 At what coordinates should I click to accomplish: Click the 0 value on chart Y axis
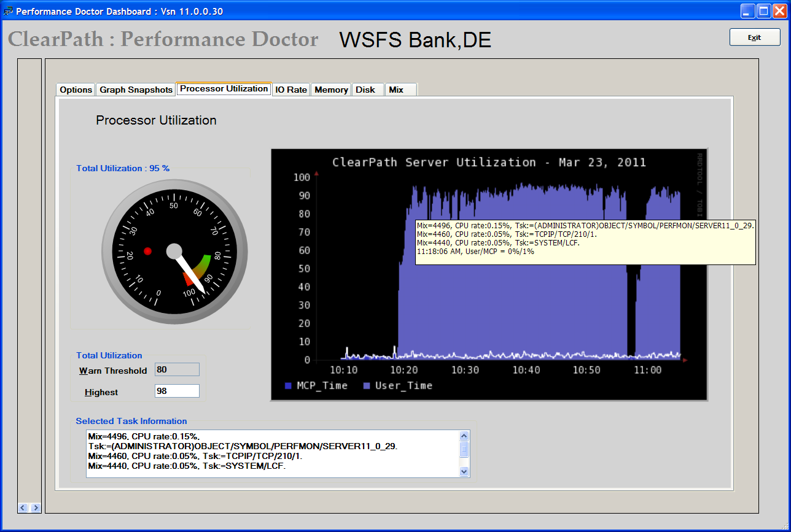[308, 360]
